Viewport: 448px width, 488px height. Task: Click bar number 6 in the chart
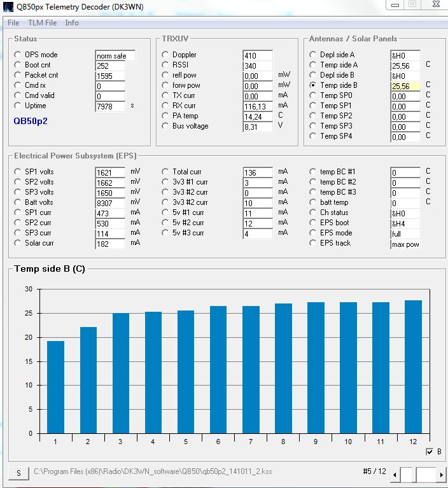pyautogui.click(x=218, y=370)
